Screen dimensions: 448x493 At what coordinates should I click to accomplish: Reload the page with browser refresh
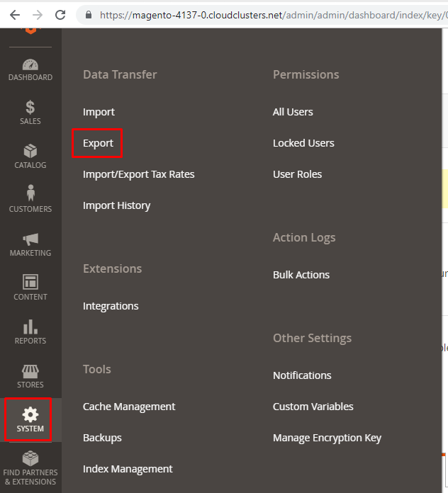pos(60,14)
